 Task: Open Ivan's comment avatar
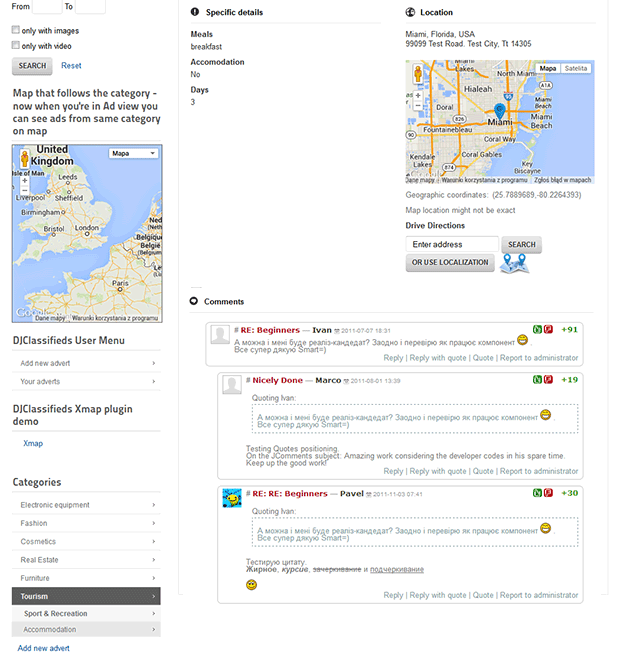(220, 335)
